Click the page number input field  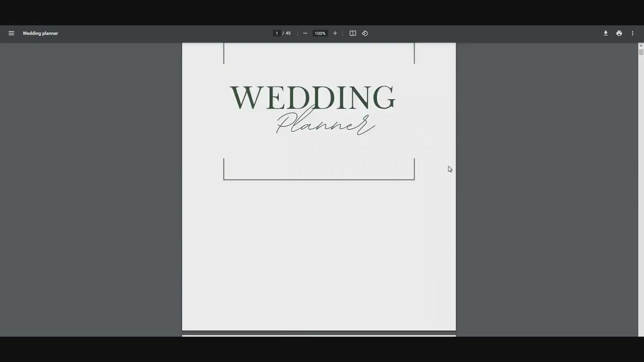tap(277, 33)
